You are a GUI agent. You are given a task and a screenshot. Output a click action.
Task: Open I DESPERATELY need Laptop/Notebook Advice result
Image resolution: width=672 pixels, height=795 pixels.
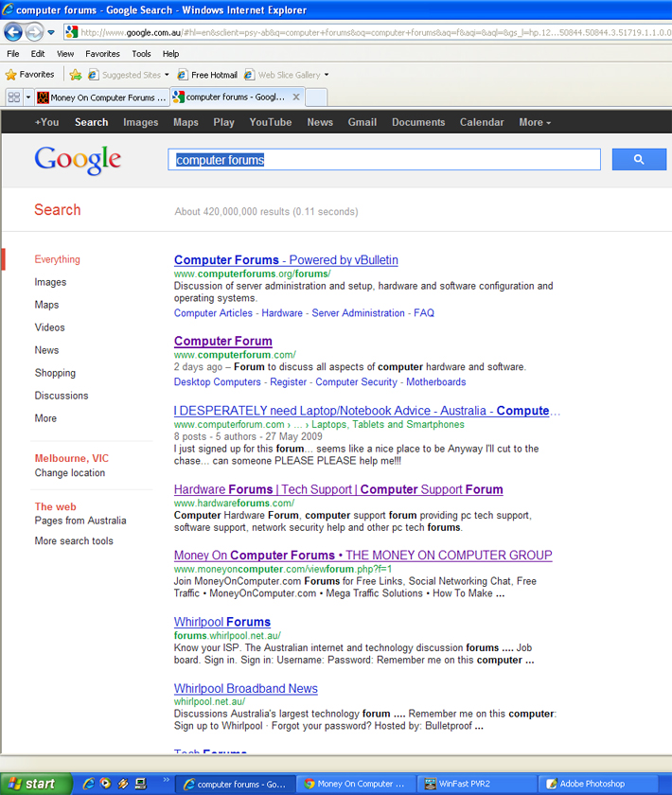pyautogui.click(x=366, y=411)
